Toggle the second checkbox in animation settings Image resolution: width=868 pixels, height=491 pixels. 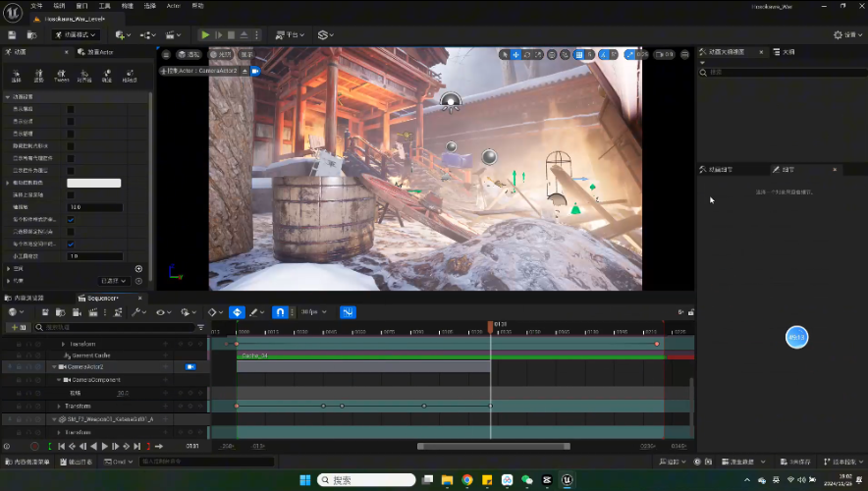pos(71,121)
